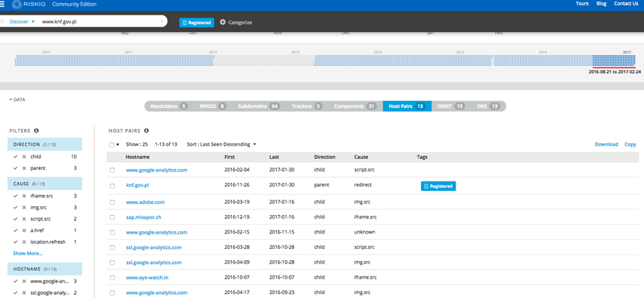This screenshot has height=298, width=644.
Task: Click the plus icon beside Categorize
Action: point(223,23)
